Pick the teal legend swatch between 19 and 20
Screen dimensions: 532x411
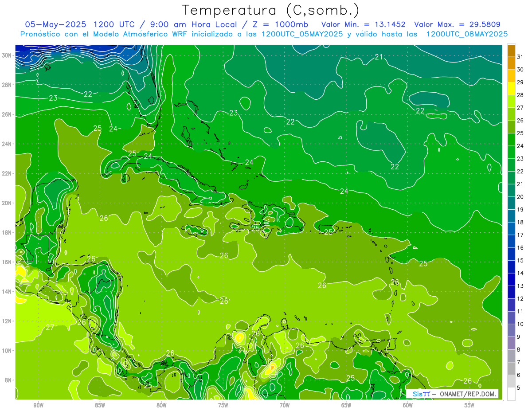[511, 203]
